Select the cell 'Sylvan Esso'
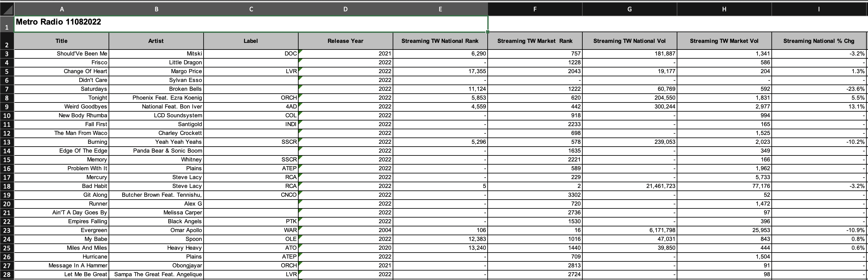The image size is (868, 280). [156, 80]
